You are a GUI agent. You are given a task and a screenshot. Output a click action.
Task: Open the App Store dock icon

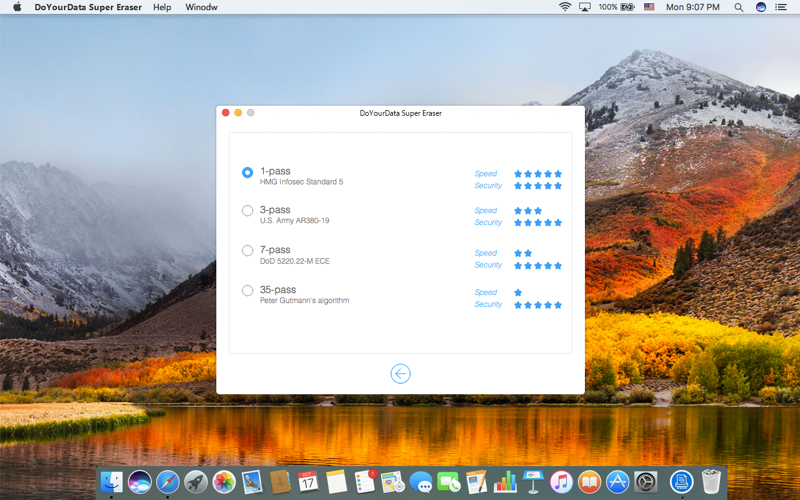click(x=617, y=482)
